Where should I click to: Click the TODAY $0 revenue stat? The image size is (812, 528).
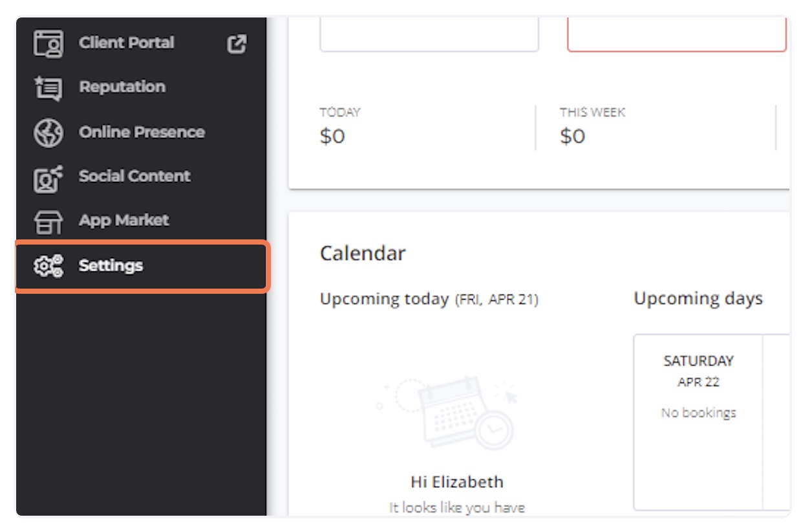[x=340, y=127]
